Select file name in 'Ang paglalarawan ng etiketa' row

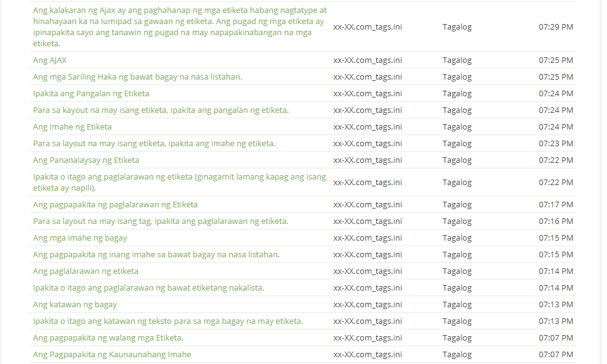[x=368, y=271]
